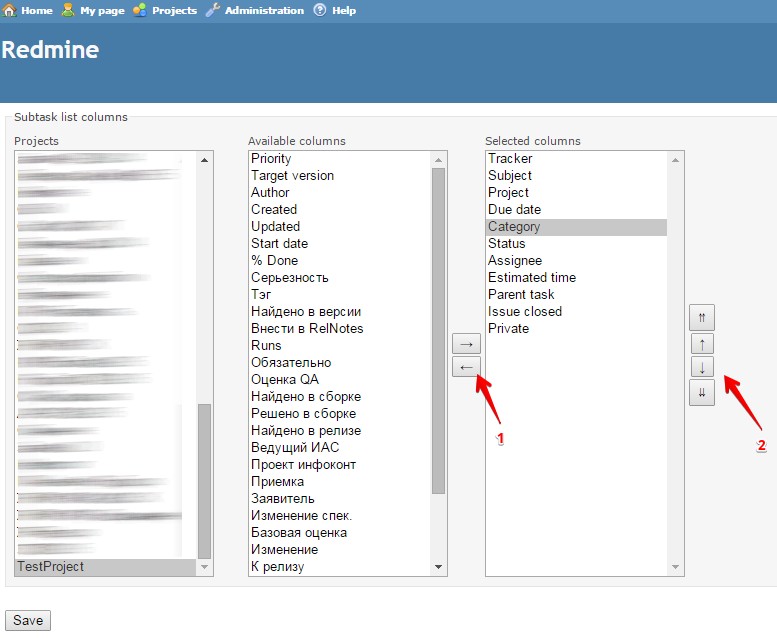The height and width of the screenshot is (638, 777).
Task: Open the My page menu link
Action: (102, 10)
